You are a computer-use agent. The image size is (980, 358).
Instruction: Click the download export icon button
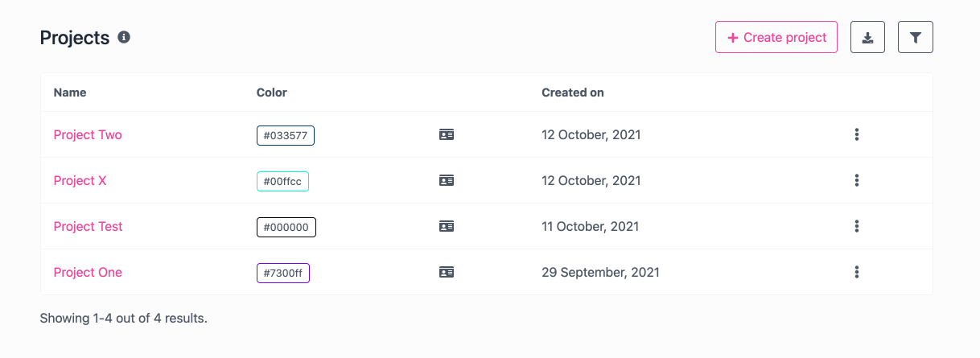[867, 37]
